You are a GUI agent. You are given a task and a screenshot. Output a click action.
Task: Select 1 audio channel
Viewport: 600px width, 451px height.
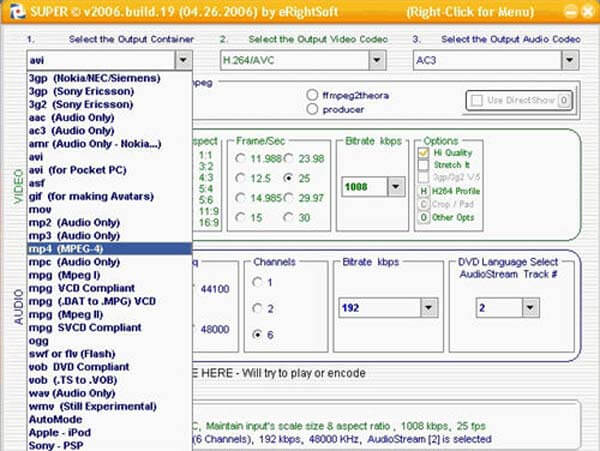point(258,282)
